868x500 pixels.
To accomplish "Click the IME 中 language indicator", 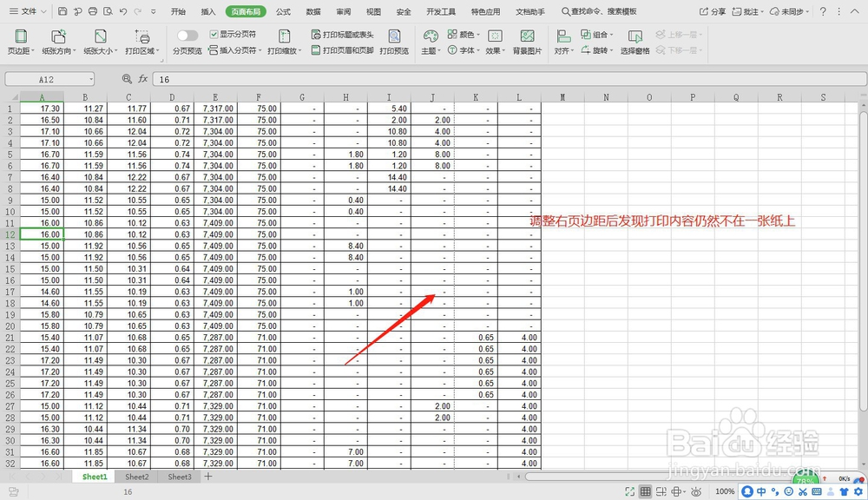I will [x=762, y=491].
